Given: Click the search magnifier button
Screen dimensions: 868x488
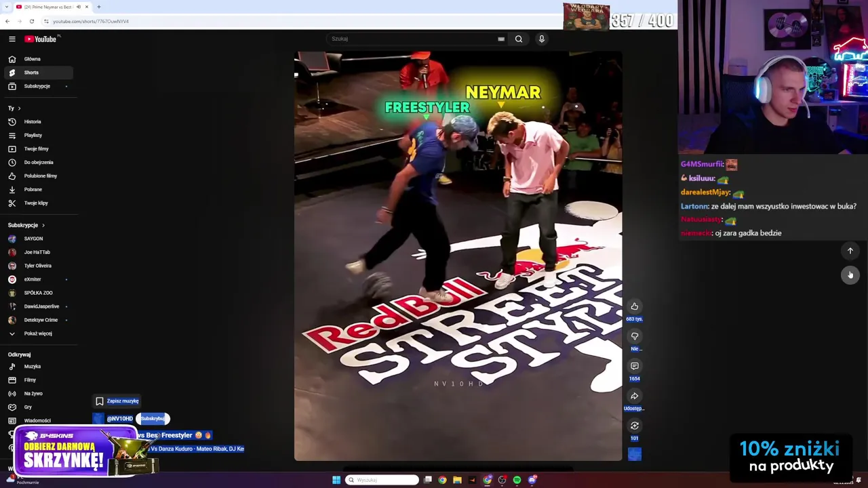Looking at the screenshot, I should [x=519, y=39].
